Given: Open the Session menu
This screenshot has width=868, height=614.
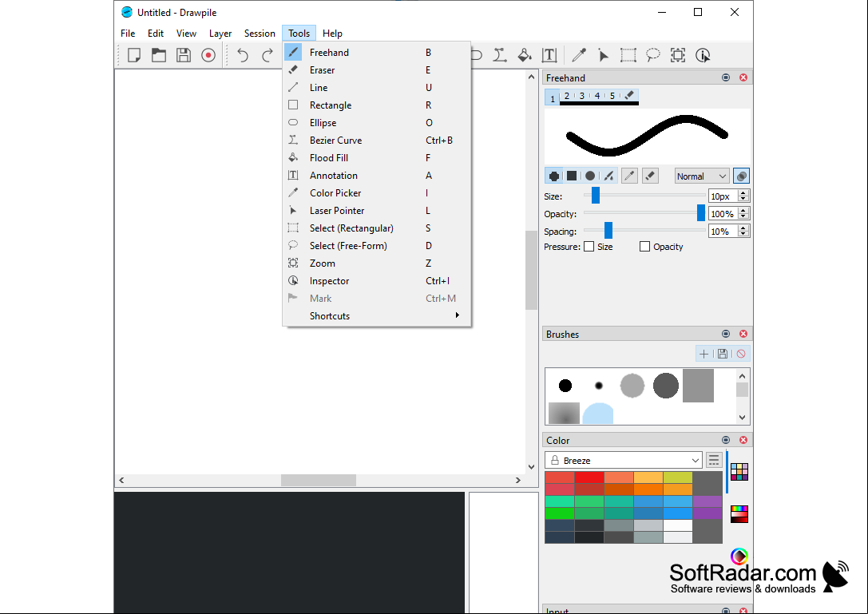Looking at the screenshot, I should click(x=260, y=34).
